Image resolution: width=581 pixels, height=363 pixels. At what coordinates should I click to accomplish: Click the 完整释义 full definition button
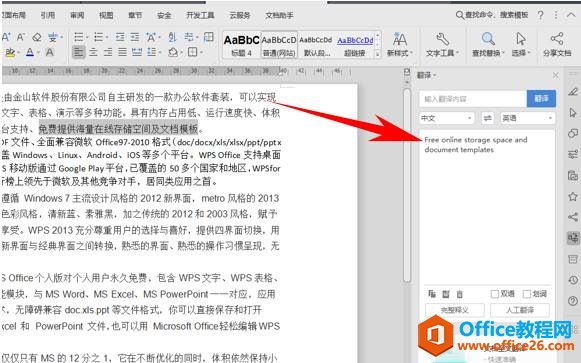point(455,310)
